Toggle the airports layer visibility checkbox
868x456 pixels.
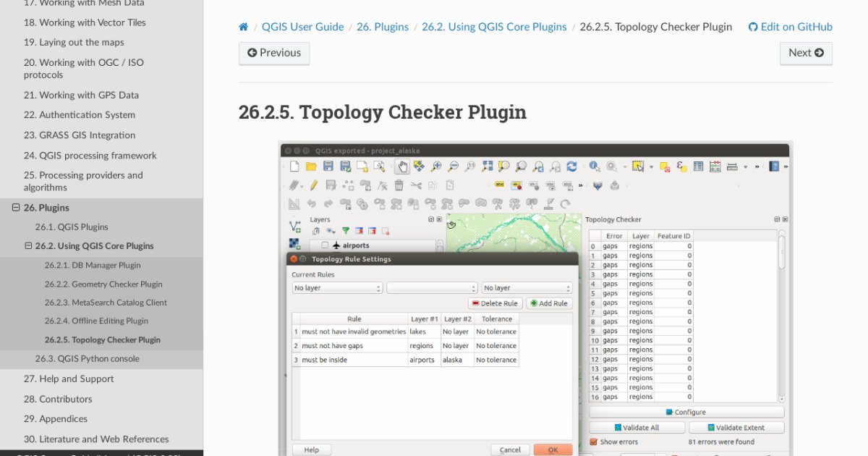point(325,245)
